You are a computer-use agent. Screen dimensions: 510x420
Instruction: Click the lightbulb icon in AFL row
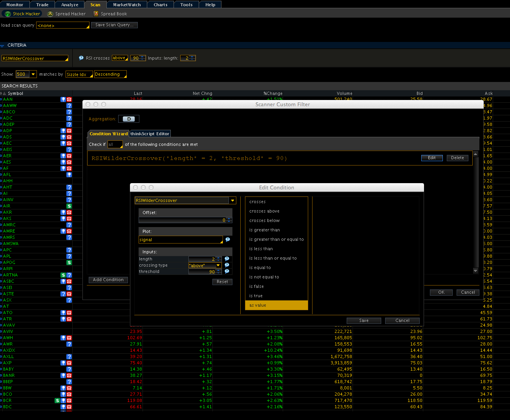(69, 175)
